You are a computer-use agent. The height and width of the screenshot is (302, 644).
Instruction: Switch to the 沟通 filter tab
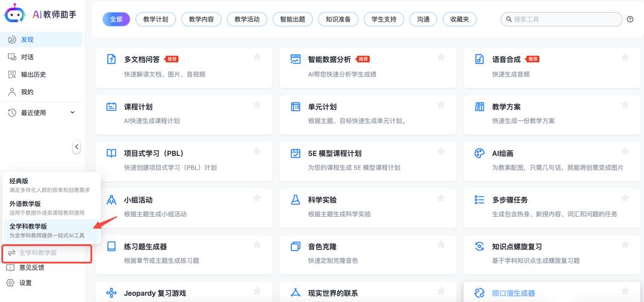coord(423,19)
